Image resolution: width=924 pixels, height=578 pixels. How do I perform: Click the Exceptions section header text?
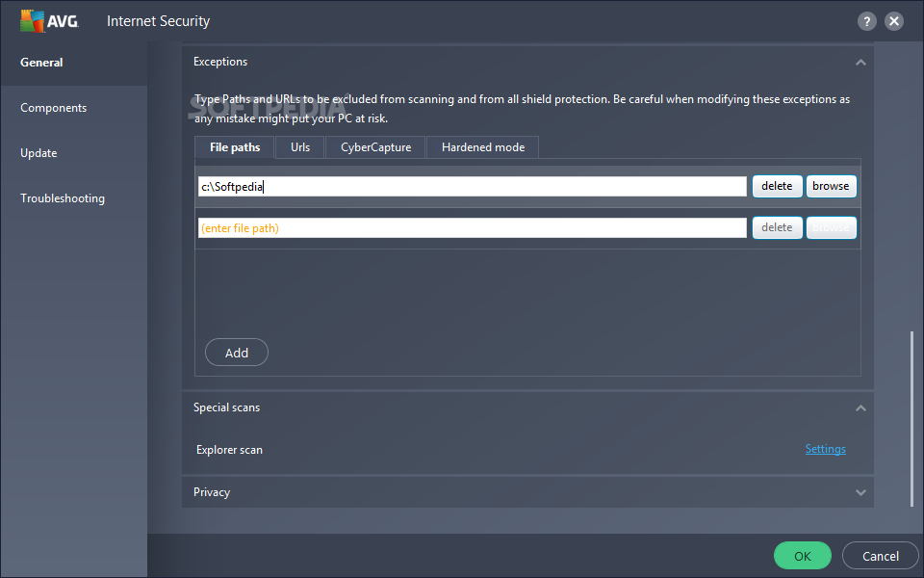click(220, 62)
